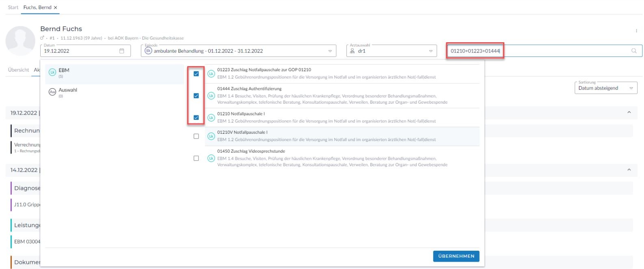Open the Sortierung Datum absteigend dropdown

pyautogui.click(x=631, y=88)
